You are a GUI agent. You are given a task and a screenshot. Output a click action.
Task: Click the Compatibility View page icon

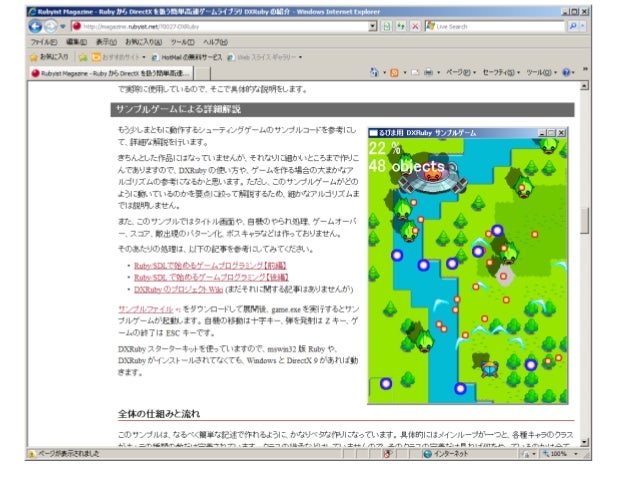(387, 26)
